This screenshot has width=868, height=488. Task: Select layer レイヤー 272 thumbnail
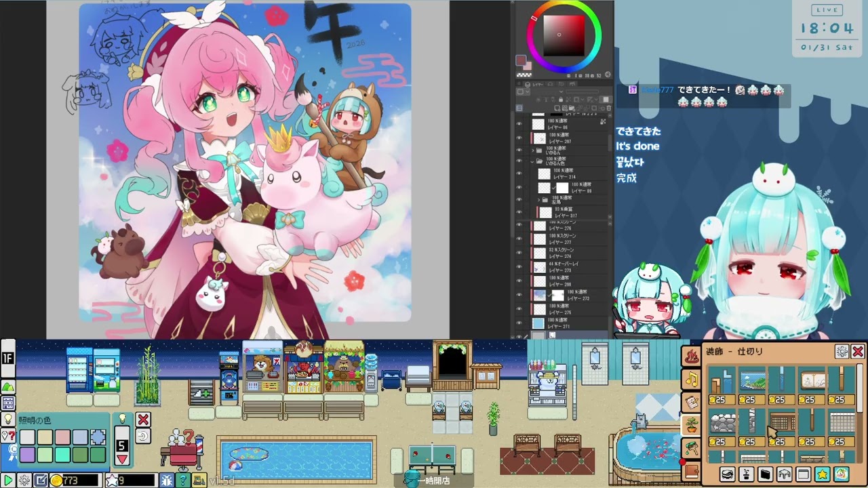[x=540, y=296]
